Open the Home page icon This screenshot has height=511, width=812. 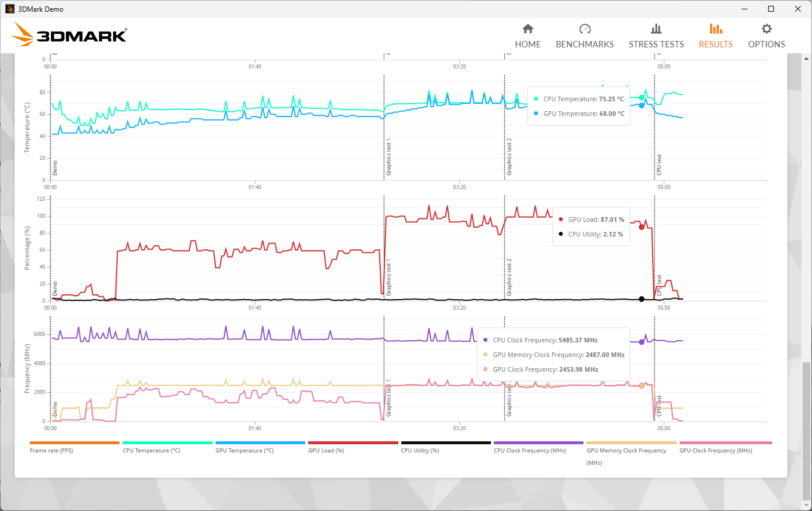point(528,29)
